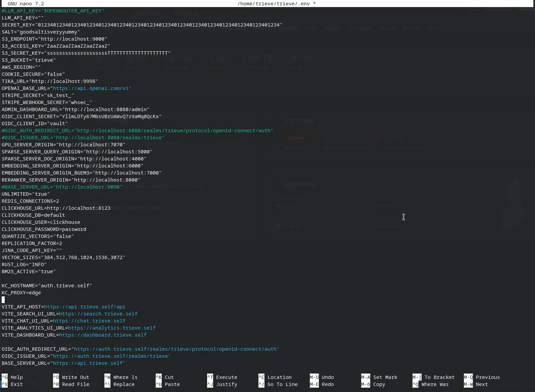Click the M-W Next shortcut
The image size is (535, 392).
pos(476,384)
